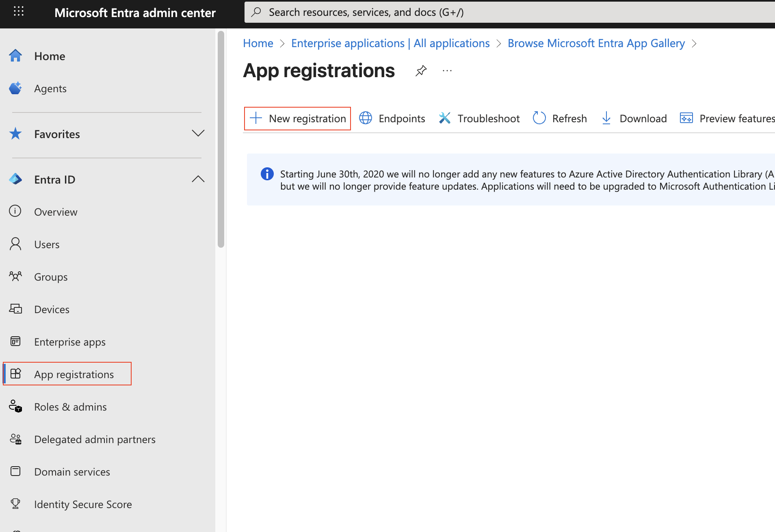
Task: Go to Home breadcrumb link
Action: pyautogui.click(x=258, y=43)
